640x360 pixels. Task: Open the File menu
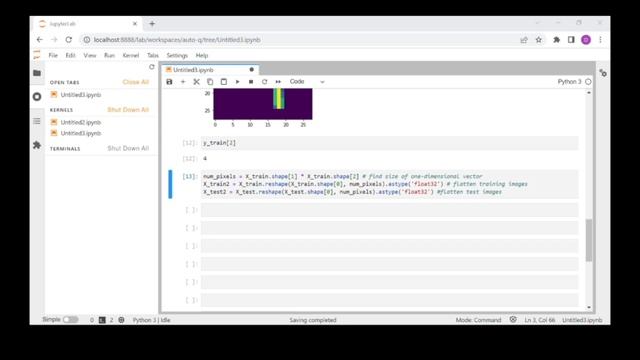coord(53,55)
